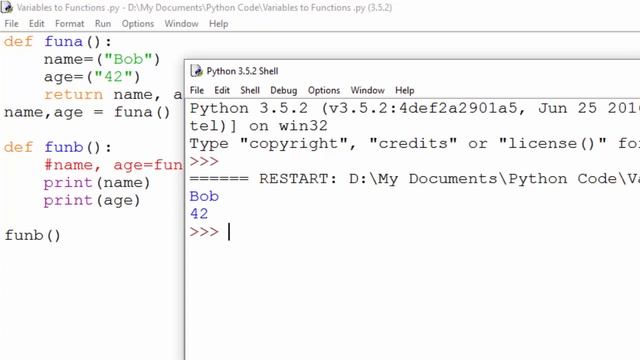
Task: Click the age=("42") code line
Action: pos(92,77)
